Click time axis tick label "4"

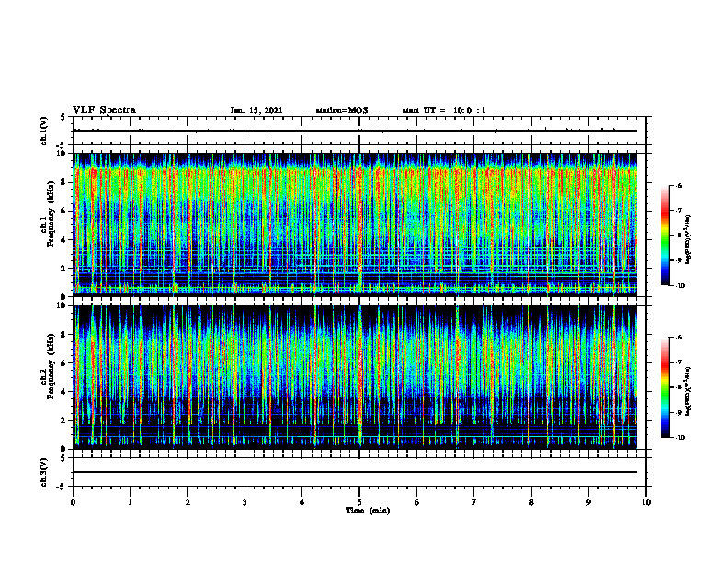(x=301, y=502)
